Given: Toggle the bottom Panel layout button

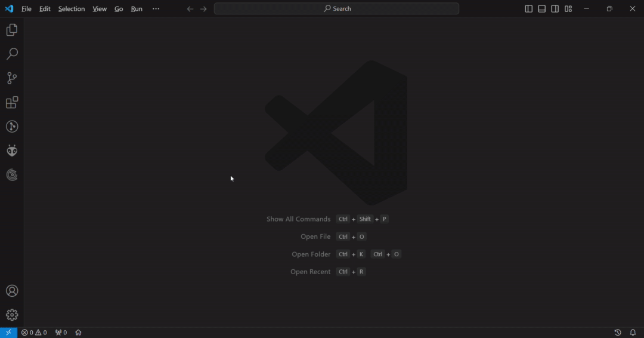Looking at the screenshot, I should point(541,9).
